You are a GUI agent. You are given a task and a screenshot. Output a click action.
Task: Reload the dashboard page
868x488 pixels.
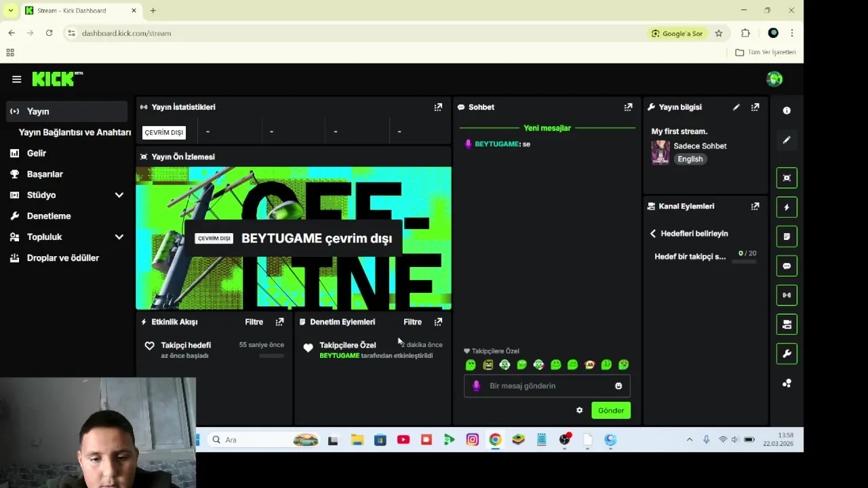pos(49,33)
